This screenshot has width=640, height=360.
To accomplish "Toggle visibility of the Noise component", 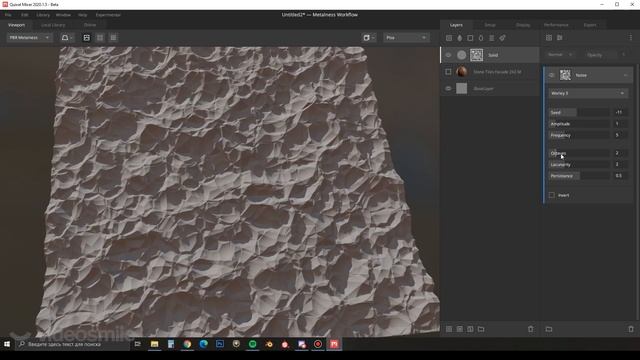I will click(551, 75).
